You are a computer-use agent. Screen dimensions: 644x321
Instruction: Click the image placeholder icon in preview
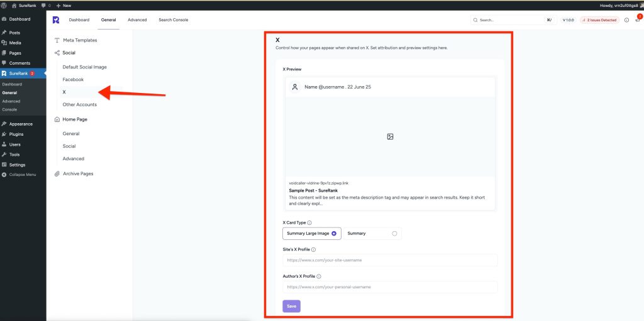point(390,137)
